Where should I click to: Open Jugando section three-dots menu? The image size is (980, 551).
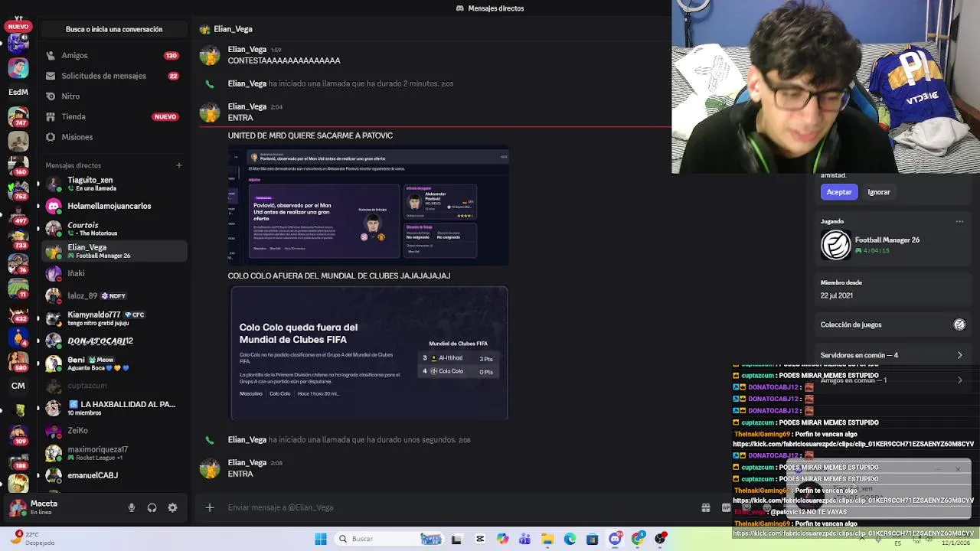coord(959,222)
